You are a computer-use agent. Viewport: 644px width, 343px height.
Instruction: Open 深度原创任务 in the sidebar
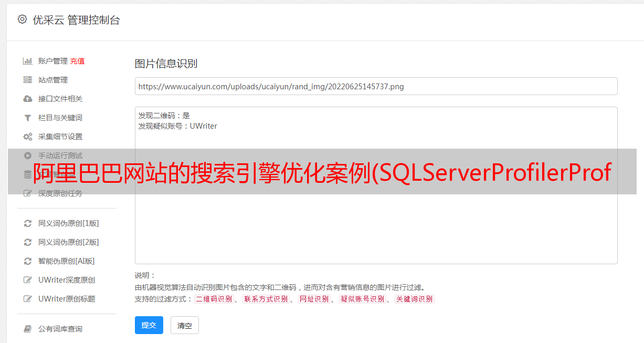[60, 193]
